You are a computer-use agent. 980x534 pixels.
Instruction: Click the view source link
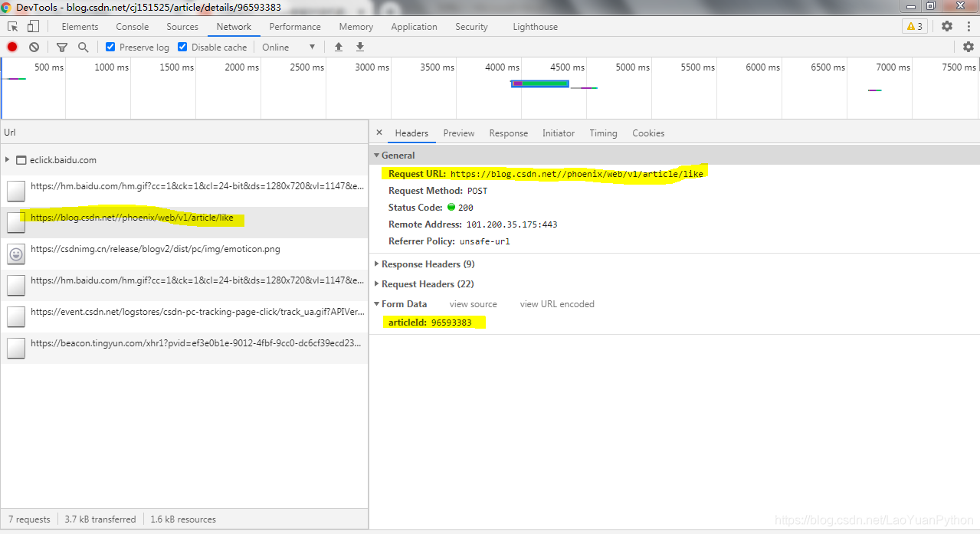click(x=473, y=303)
